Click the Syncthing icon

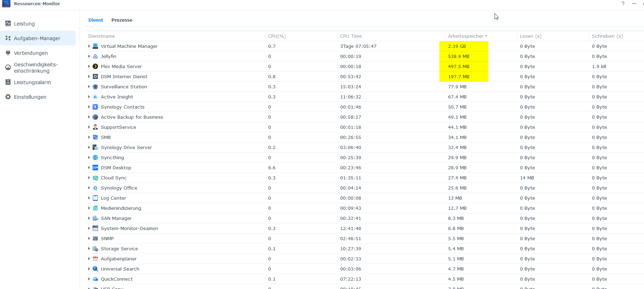point(95,157)
